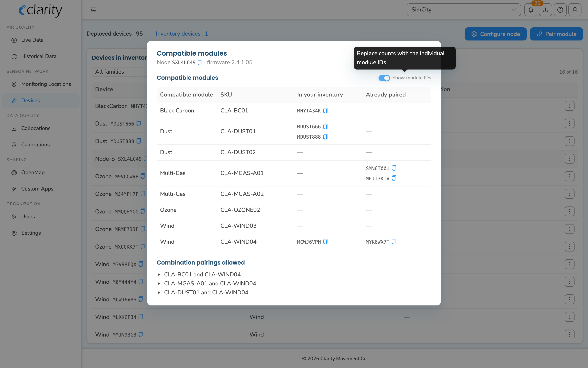
Task: Open Users in sidebar
Action: coord(41,217)
